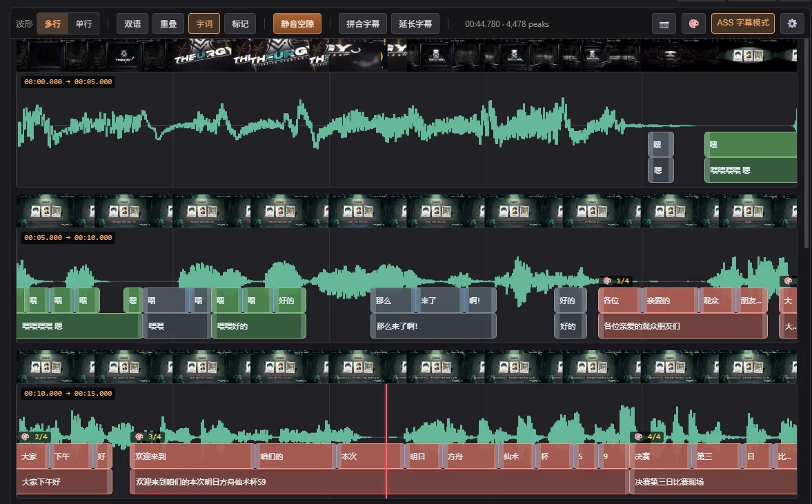The width and height of the screenshot is (812, 504).
Task: Click the word block 咱们的
Action: pos(295,456)
